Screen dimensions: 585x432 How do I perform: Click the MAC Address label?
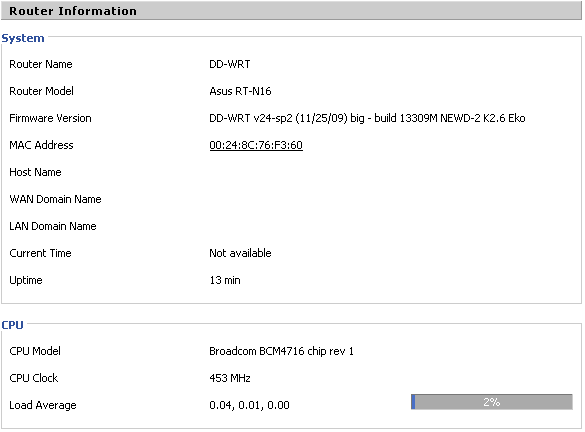pyautogui.click(x=41, y=145)
